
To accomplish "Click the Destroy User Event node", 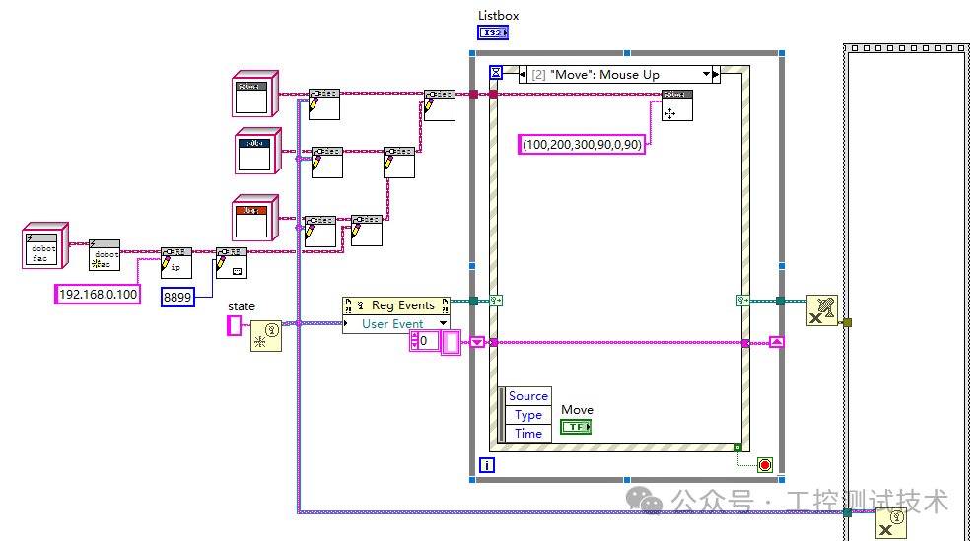I will 890,523.
